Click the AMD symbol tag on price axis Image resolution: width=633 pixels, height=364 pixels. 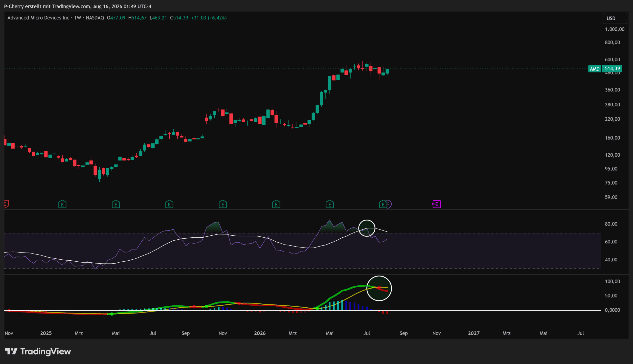pos(595,69)
